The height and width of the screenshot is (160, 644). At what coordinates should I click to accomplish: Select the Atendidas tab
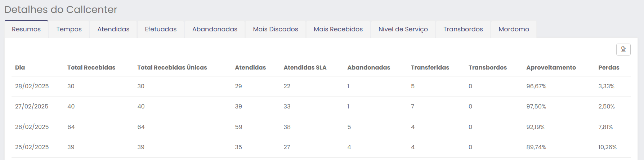point(113,29)
